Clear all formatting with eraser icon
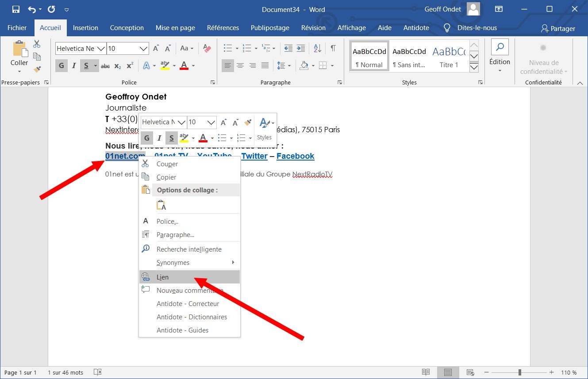The height and width of the screenshot is (379, 588). pos(207,48)
